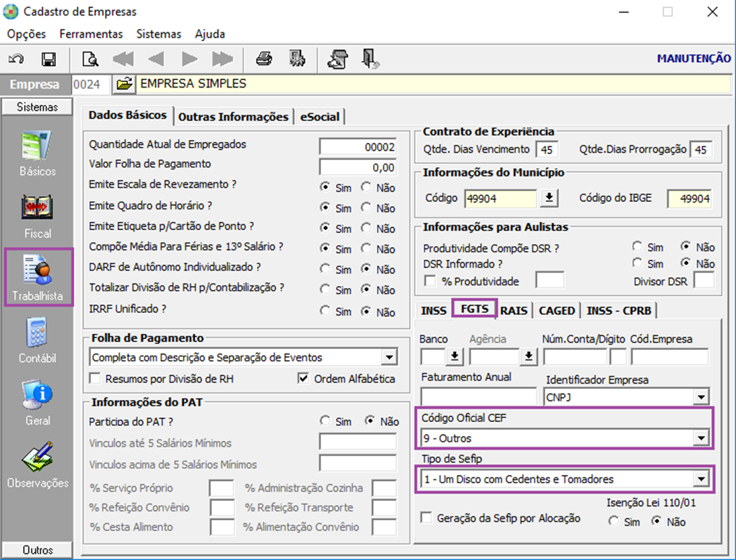Select Sim for DSR Informado
The image size is (736, 560).
[x=637, y=262]
